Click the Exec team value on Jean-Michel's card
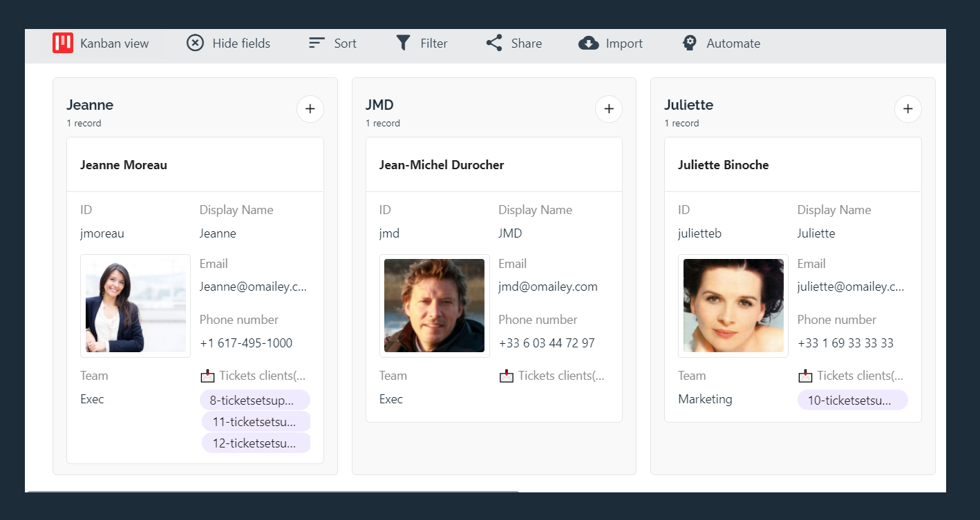Screen dimensions: 980x520 [391, 399]
